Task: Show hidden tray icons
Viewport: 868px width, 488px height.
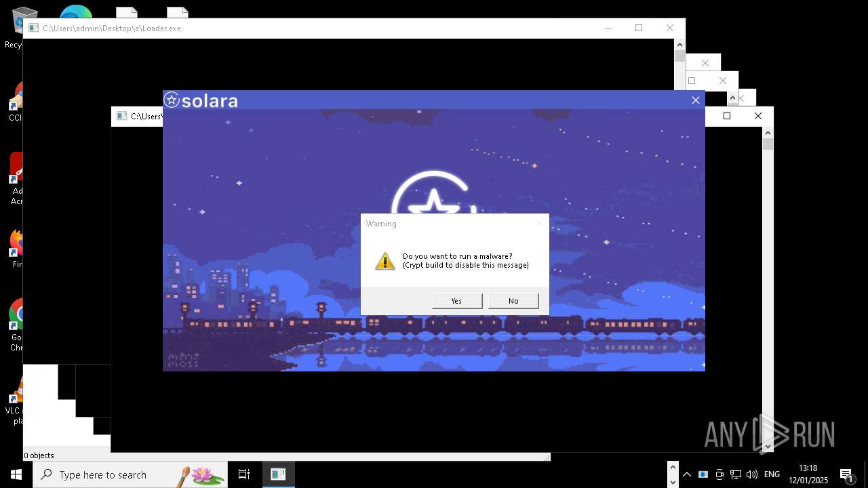Action: pos(687,474)
